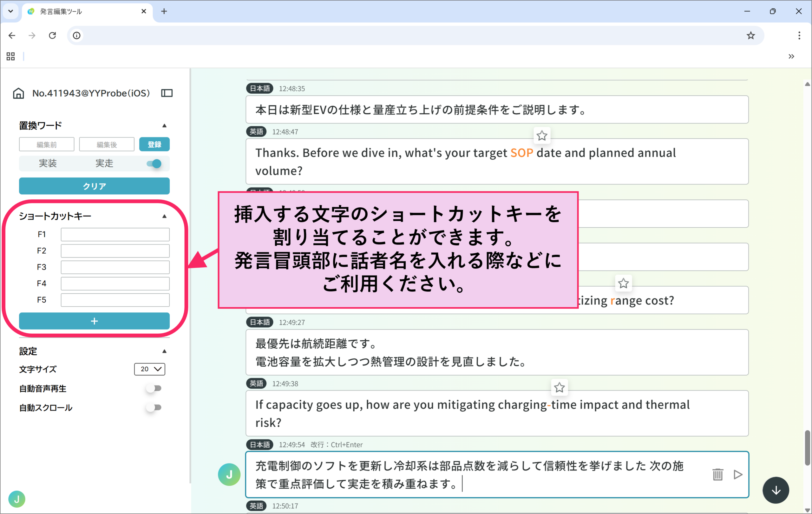Image resolution: width=812 pixels, height=514 pixels.
Task: Collapse the 置換ワード section
Action: tap(164, 125)
